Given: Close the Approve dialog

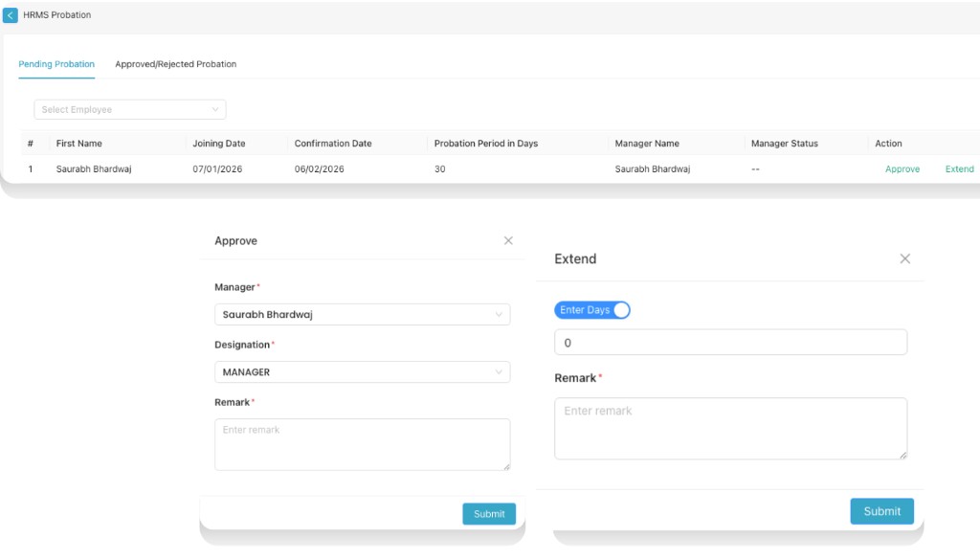Looking at the screenshot, I should coord(508,240).
